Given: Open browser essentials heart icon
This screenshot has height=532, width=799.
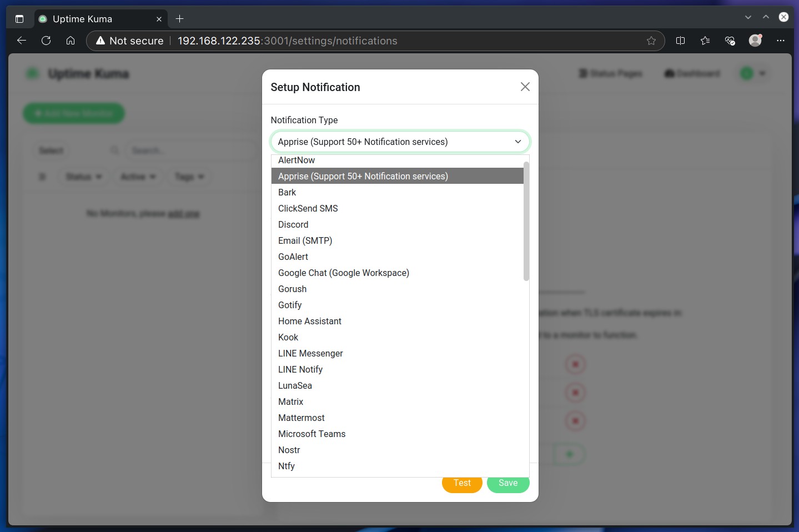Looking at the screenshot, I should 730,41.
